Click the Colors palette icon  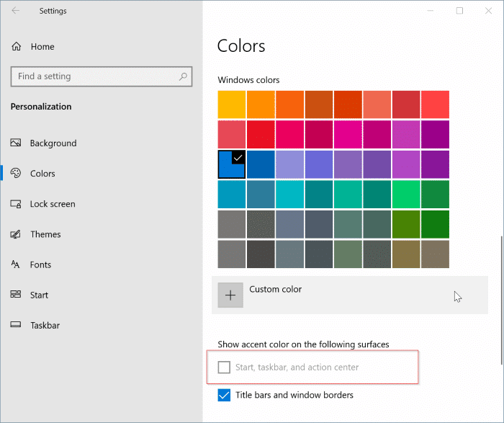(x=16, y=174)
